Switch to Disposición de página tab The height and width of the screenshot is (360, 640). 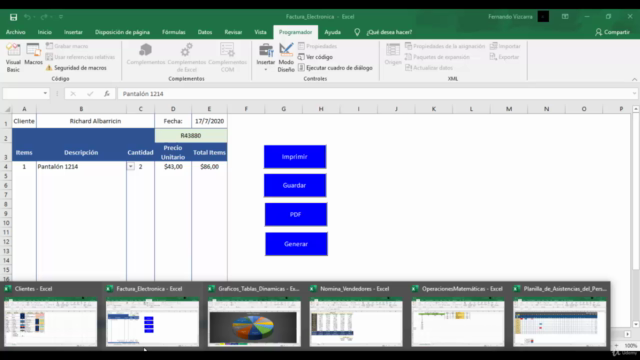pos(122,32)
